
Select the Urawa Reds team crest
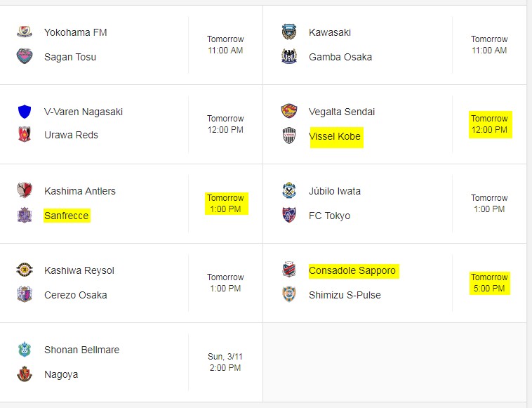(25, 135)
